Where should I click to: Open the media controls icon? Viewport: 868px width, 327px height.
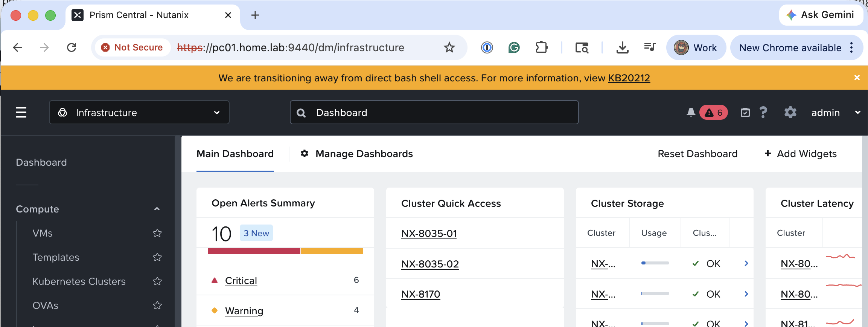coord(650,47)
